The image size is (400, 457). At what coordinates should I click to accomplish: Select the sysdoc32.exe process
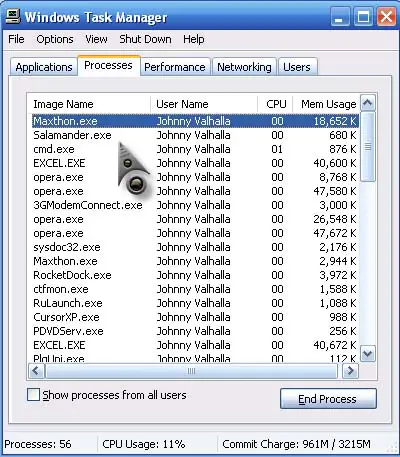click(195, 247)
